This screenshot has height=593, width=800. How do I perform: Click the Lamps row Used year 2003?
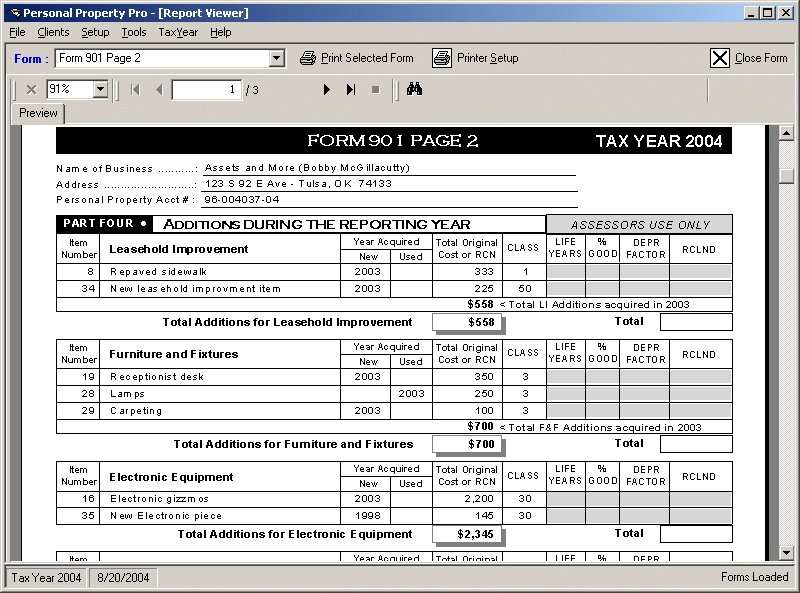point(411,393)
